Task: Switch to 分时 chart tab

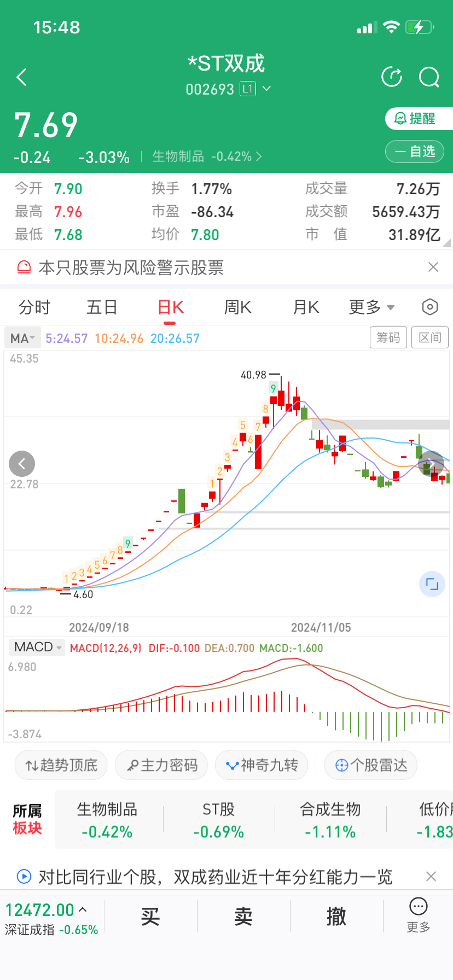Action: click(34, 307)
